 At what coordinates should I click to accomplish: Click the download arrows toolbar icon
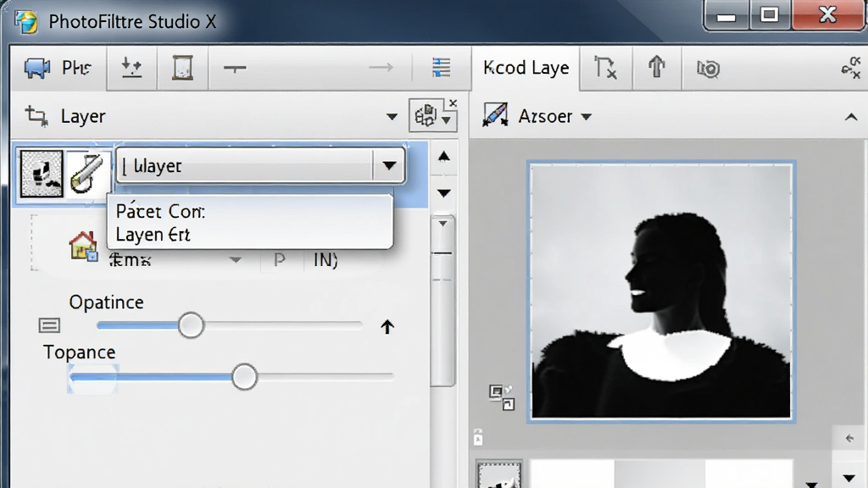pyautogui.click(x=131, y=68)
